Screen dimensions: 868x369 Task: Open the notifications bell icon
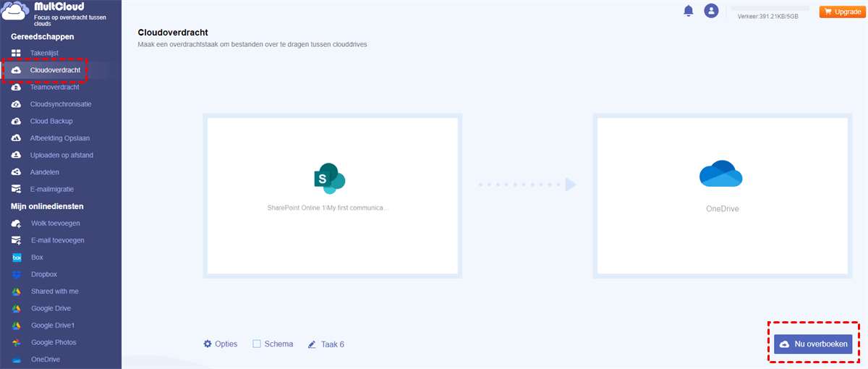689,11
